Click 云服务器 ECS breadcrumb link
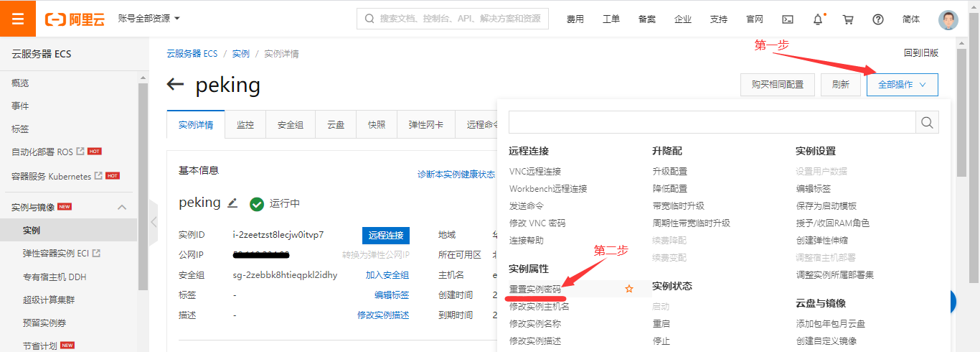980x352 pixels. pyautogui.click(x=192, y=54)
